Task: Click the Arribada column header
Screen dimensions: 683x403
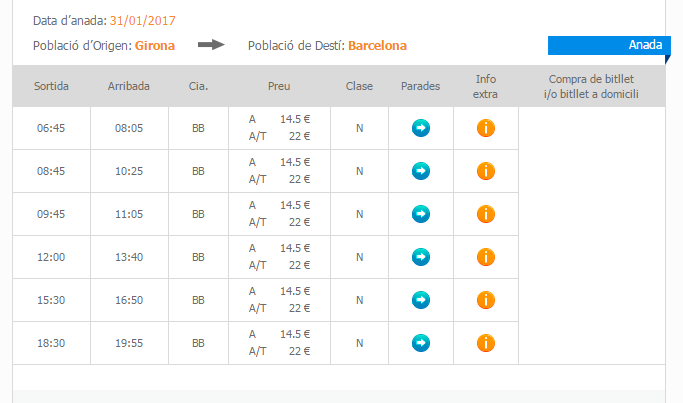Action: 129,86
